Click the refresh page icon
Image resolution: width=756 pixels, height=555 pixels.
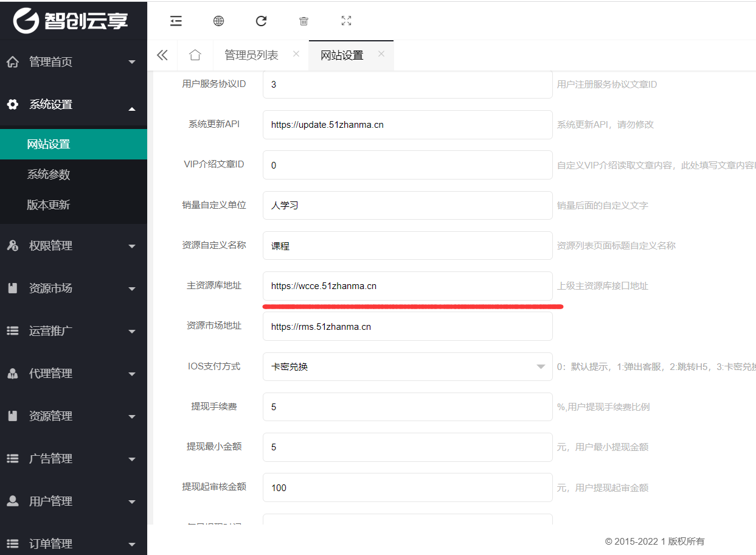pos(261,21)
